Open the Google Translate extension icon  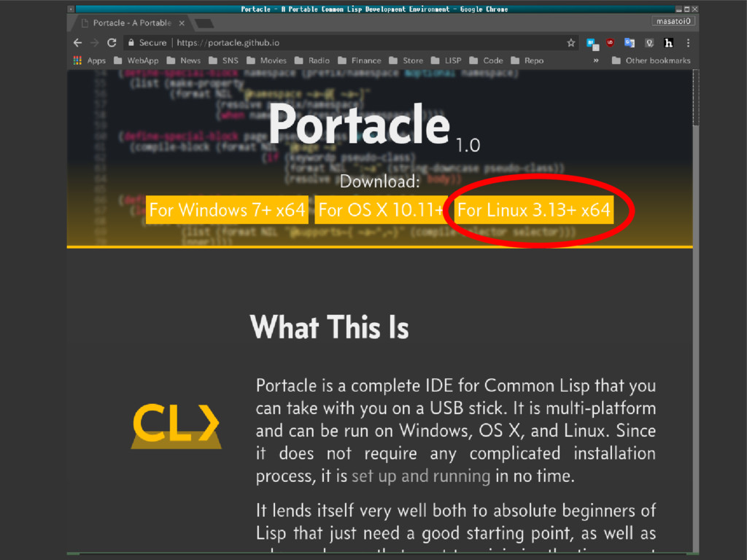click(x=630, y=43)
